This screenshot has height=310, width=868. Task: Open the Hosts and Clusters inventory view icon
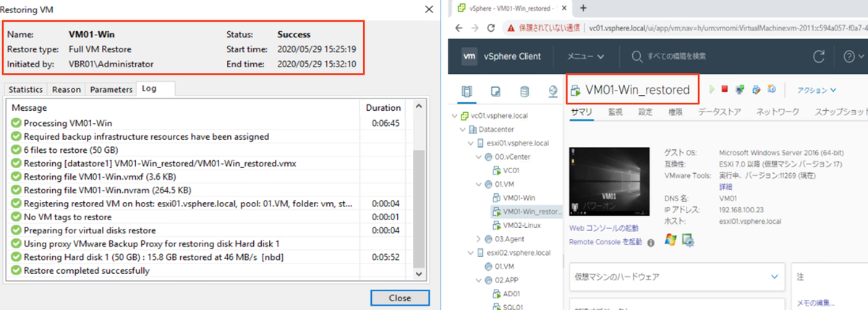click(x=465, y=91)
